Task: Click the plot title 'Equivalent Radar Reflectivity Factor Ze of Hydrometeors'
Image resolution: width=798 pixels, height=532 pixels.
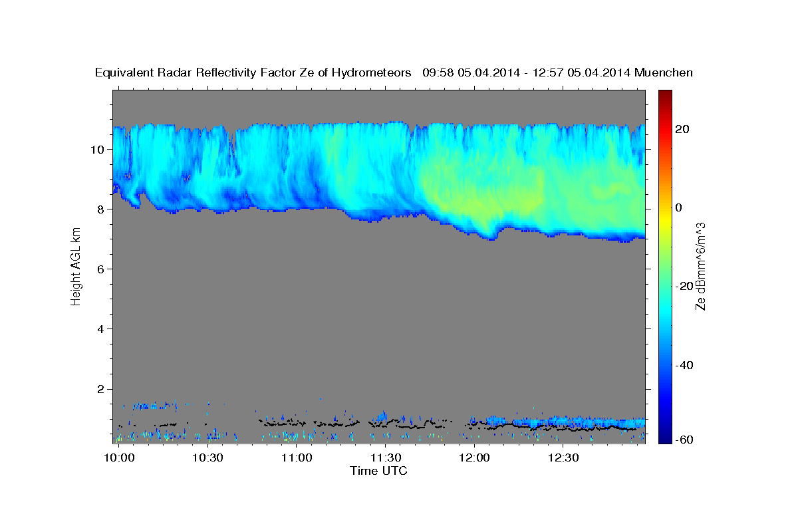Action: 253,72
